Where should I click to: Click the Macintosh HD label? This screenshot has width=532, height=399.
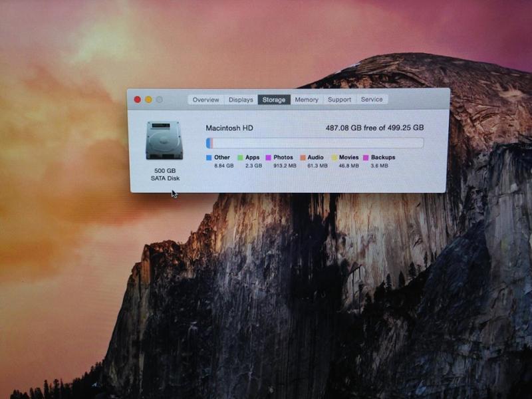(x=229, y=128)
